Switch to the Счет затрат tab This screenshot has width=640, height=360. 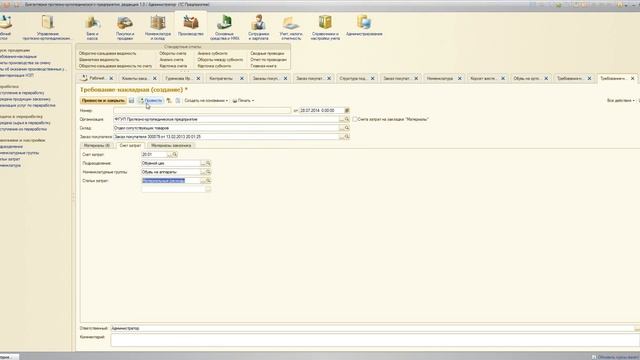pyautogui.click(x=130, y=145)
